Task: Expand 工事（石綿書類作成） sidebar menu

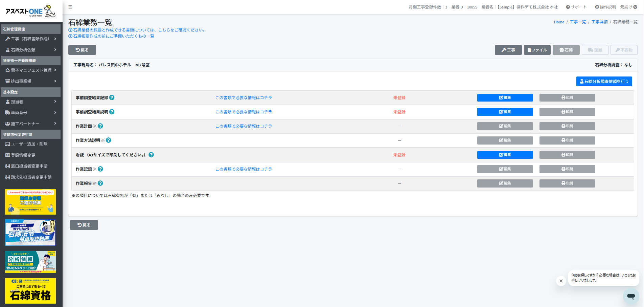Action: (x=30, y=39)
